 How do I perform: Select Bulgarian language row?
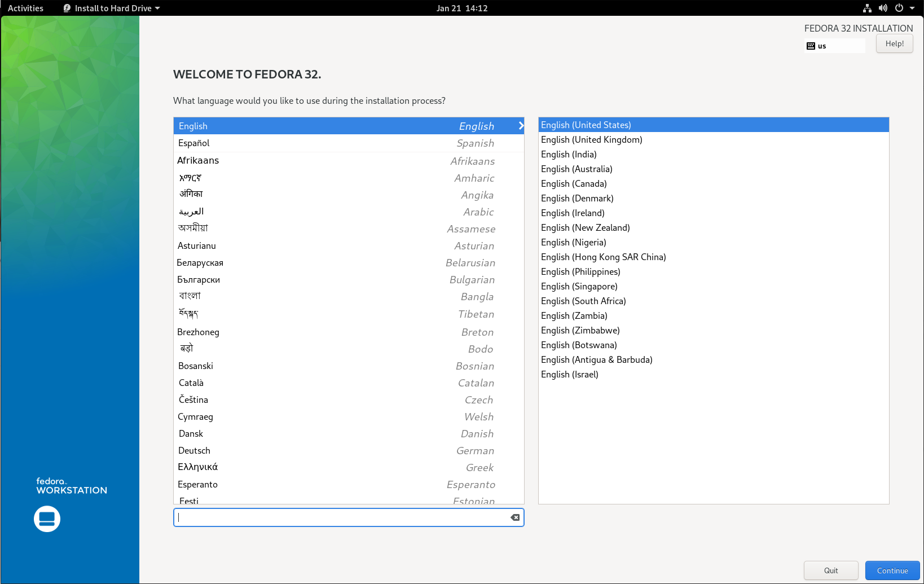point(349,279)
